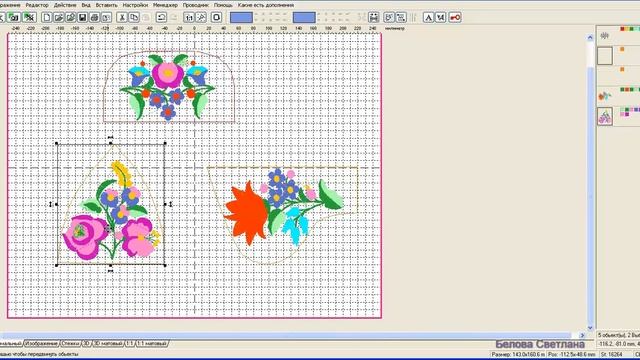640x360 pixels.
Task: Select the first thumbnail in the objects panel
Action: click(x=605, y=36)
